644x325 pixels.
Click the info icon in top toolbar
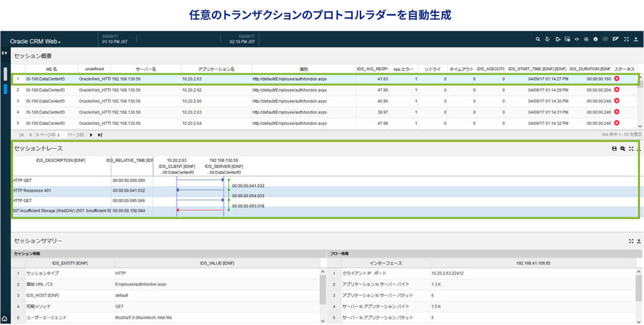pos(596,39)
